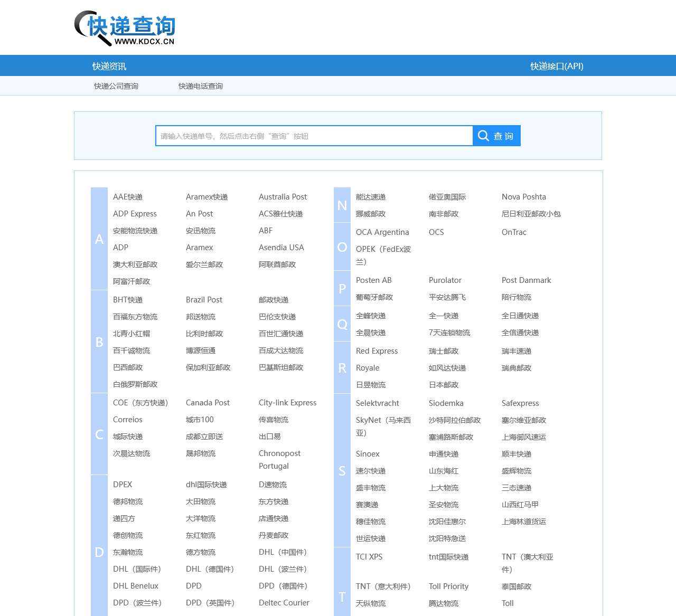Select Nova Poshta courier
The image size is (676, 616).
point(523,197)
